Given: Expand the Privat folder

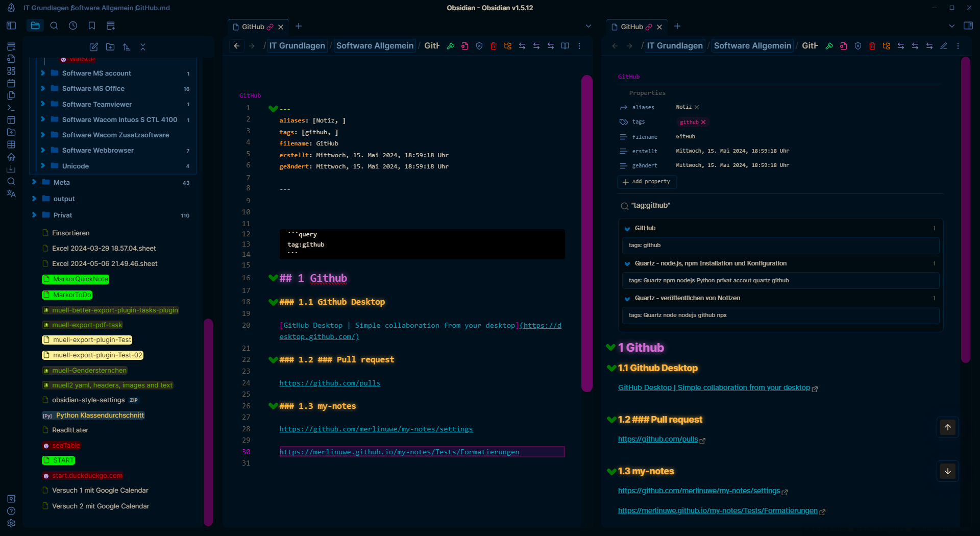Looking at the screenshot, I should 34,215.
